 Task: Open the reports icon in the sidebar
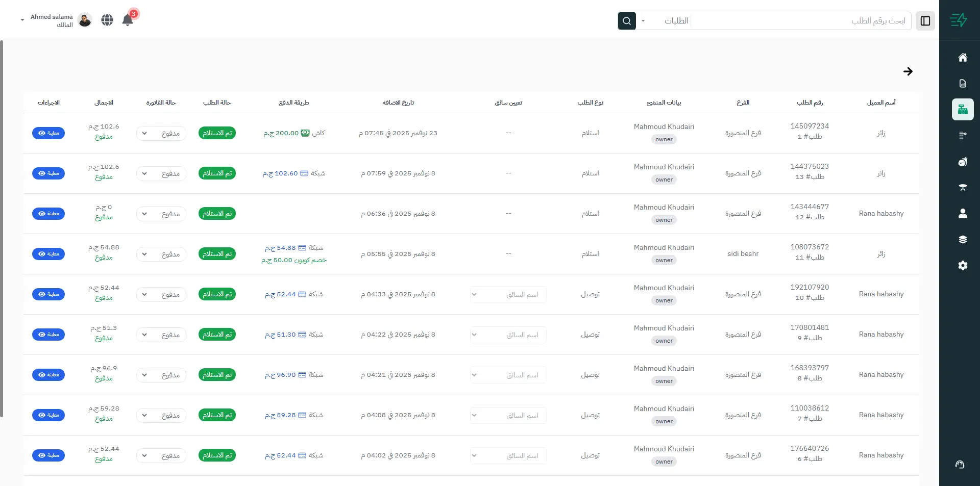963,83
